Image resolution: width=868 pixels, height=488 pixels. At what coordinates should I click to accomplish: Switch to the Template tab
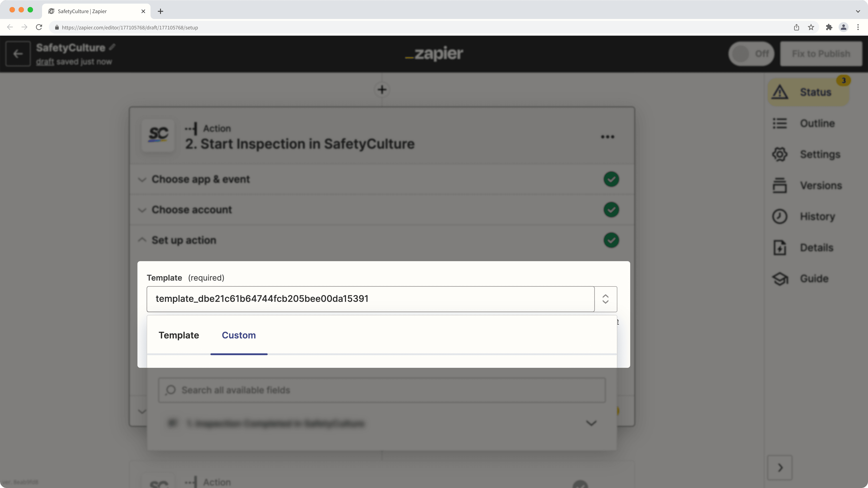point(179,335)
